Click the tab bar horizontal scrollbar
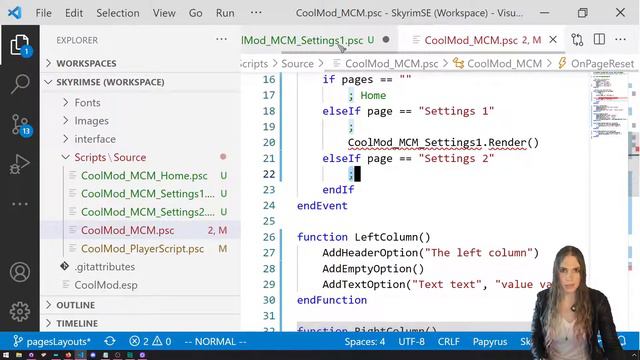This screenshot has height=360, width=640. tap(423, 52)
